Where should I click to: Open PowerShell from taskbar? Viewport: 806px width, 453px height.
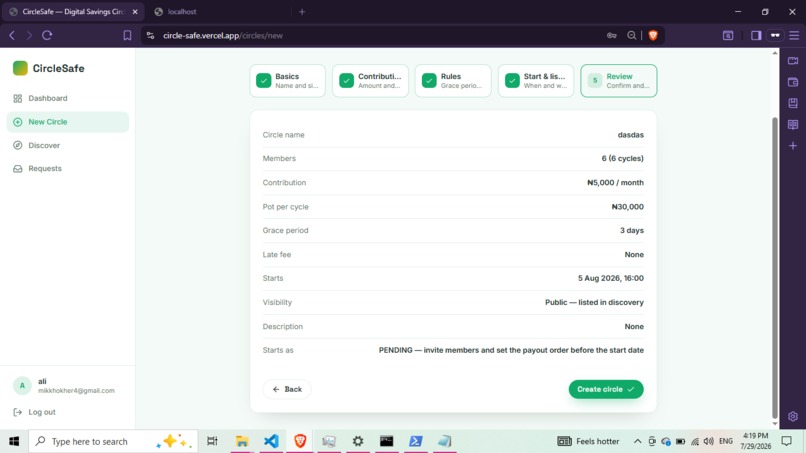click(x=415, y=441)
